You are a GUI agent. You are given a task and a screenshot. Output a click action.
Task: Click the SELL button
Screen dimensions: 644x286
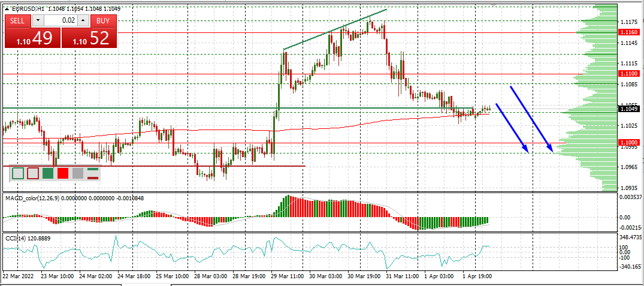17,20
